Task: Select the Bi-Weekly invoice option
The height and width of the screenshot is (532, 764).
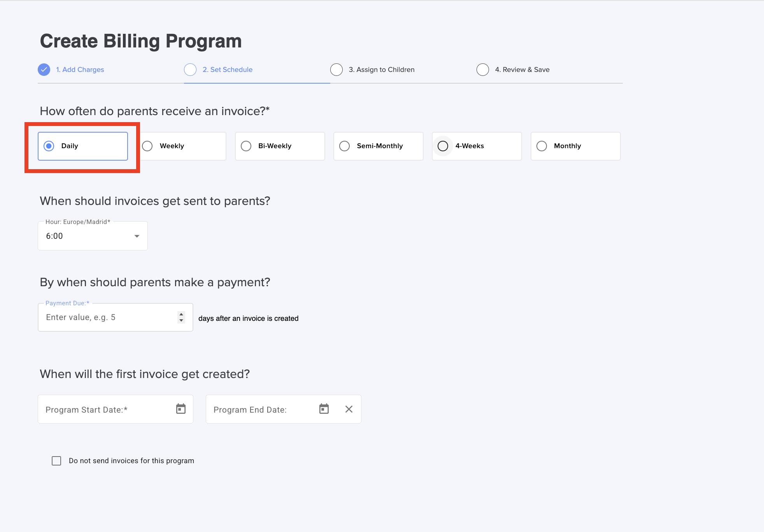Action: coord(246,146)
